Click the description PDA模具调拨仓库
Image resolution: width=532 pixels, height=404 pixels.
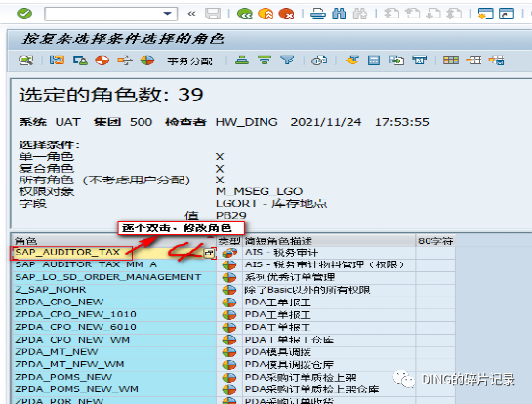289,365
